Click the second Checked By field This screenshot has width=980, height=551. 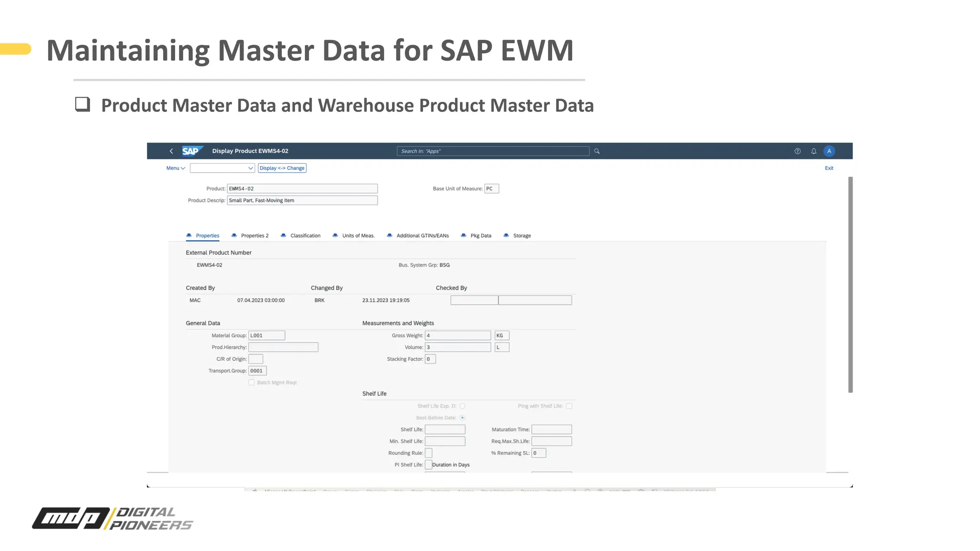pyautogui.click(x=535, y=300)
